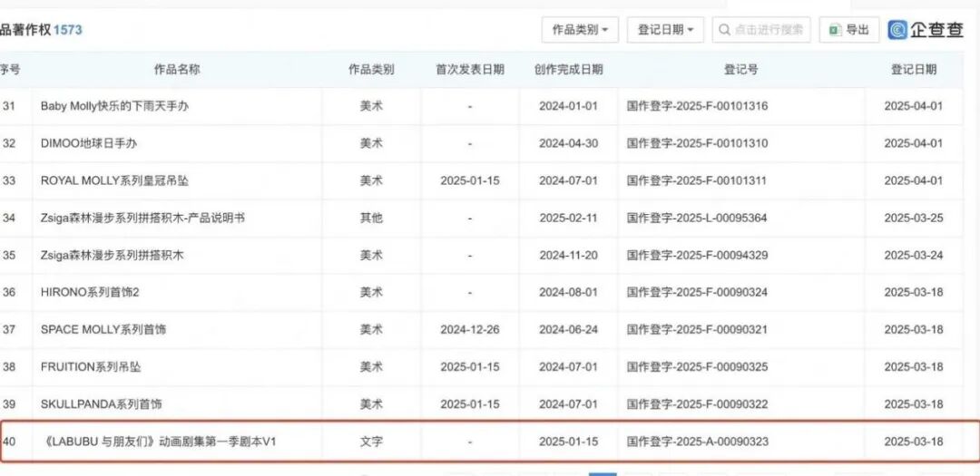980x476 pixels.
Task: Select FRUITION系列吊坠 work name
Action: 91,366
